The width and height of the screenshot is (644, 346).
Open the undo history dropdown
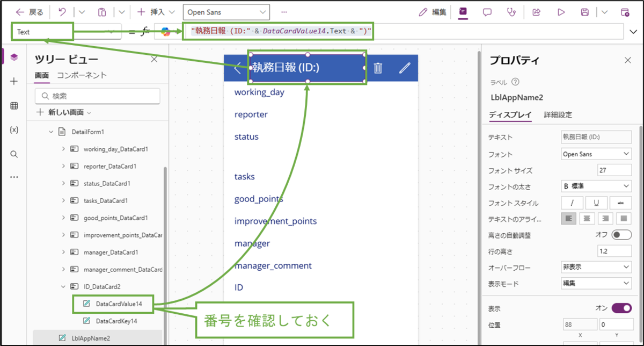[x=82, y=12]
